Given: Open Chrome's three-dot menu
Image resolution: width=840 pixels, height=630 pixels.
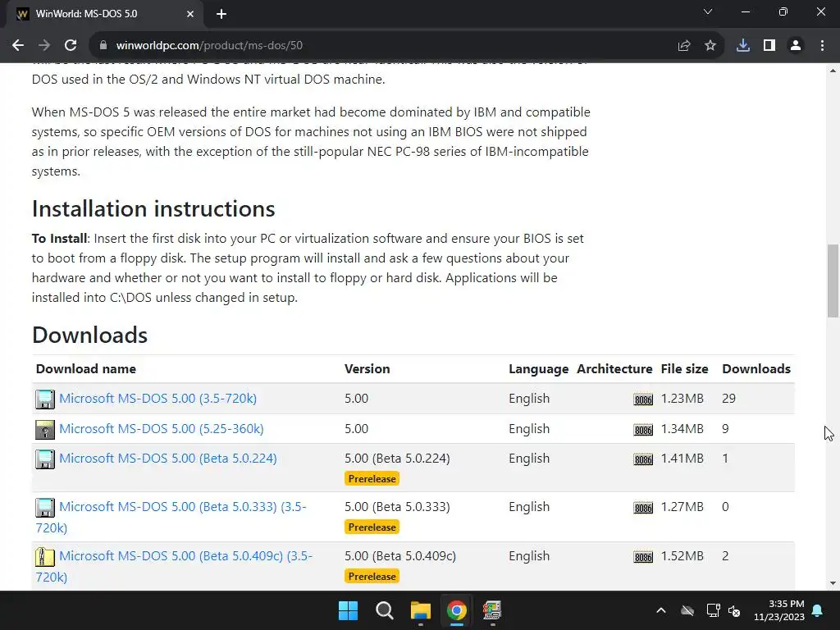Looking at the screenshot, I should [822, 46].
